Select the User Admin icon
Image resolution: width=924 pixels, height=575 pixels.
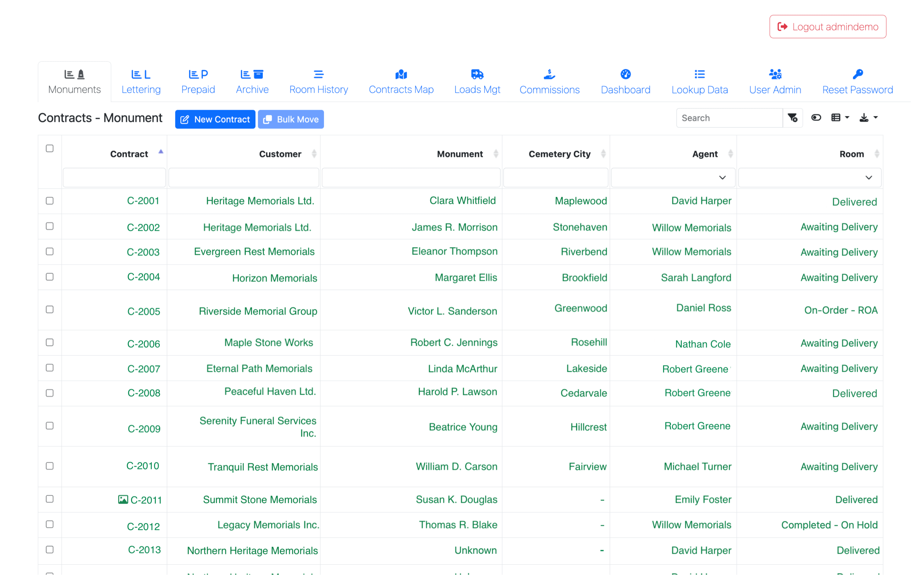(x=775, y=74)
